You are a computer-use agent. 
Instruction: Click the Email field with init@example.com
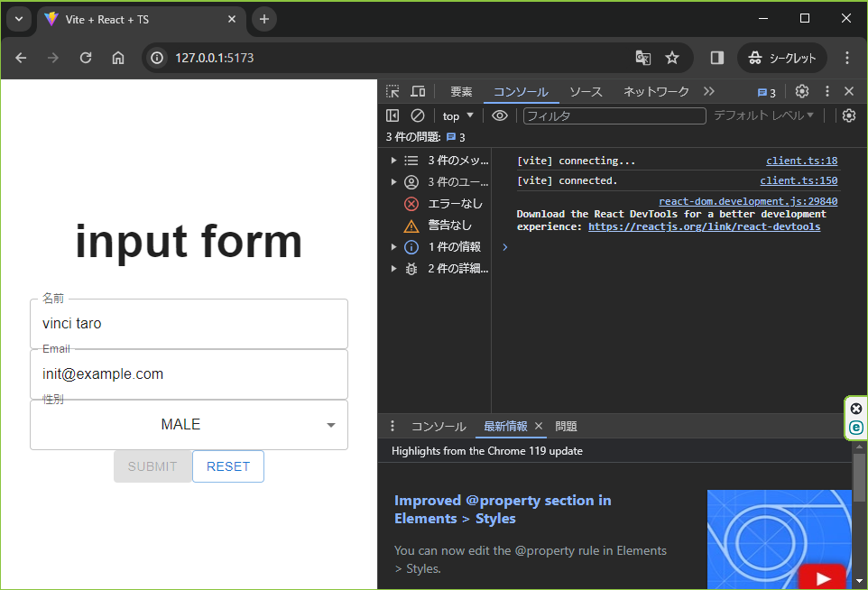189,374
